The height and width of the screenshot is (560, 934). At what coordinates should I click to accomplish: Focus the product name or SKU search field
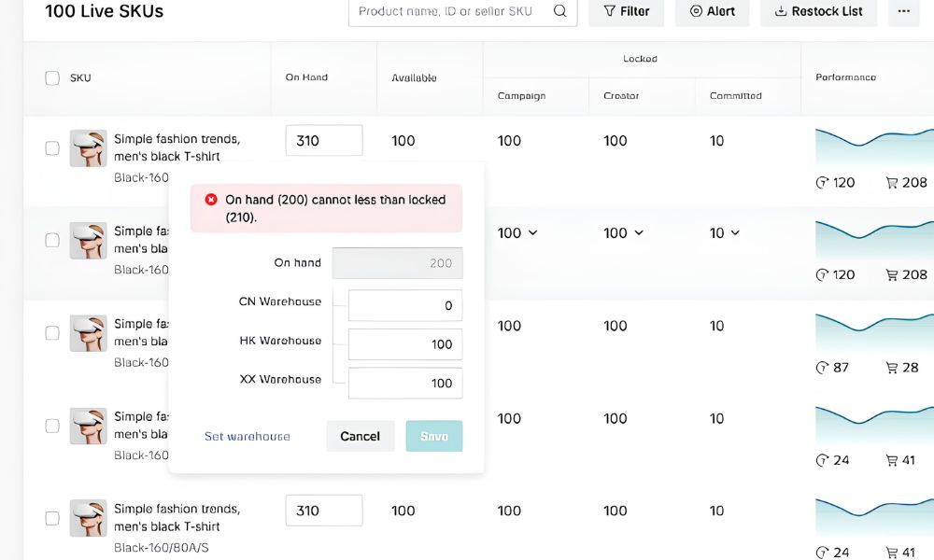463,11
